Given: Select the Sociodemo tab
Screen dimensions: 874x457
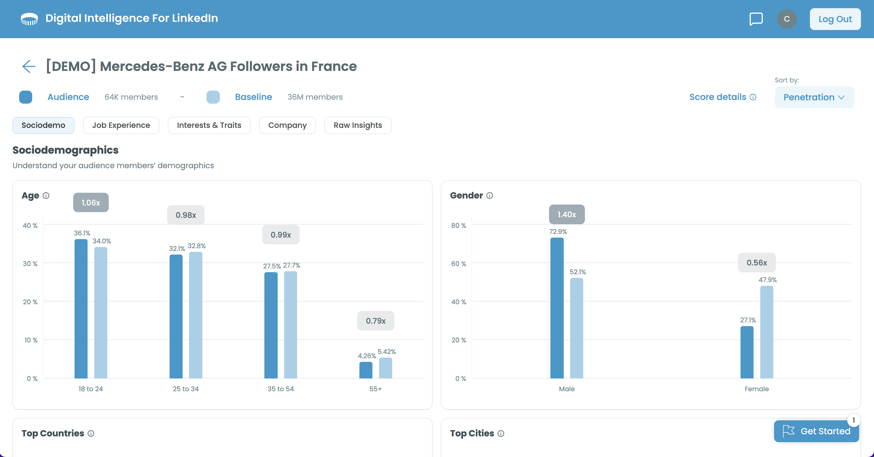Looking at the screenshot, I should coord(43,125).
